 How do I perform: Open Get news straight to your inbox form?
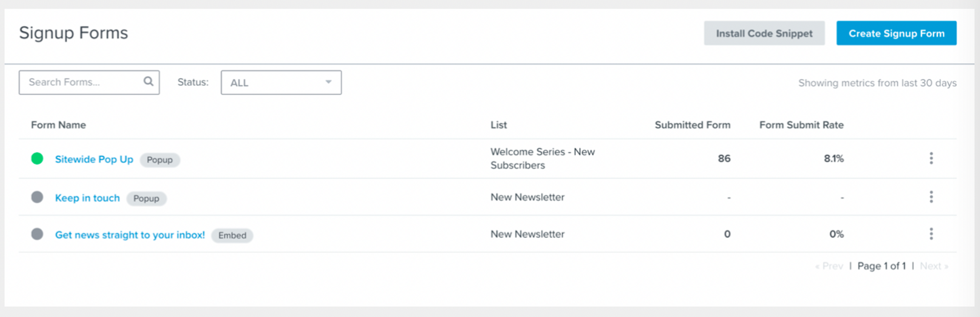[130, 235]
